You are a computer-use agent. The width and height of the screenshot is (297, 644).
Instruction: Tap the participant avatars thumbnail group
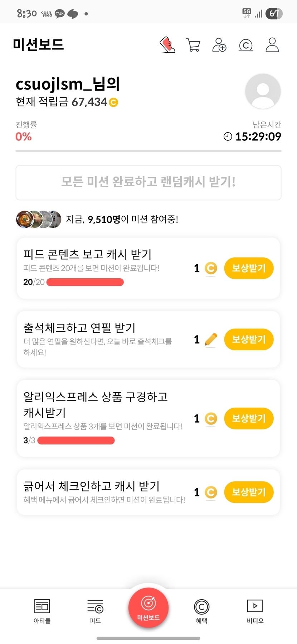(x=39, y=219)
